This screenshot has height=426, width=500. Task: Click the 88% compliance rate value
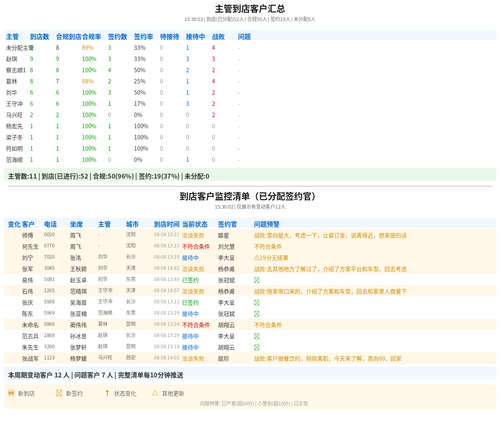[88, 81]
